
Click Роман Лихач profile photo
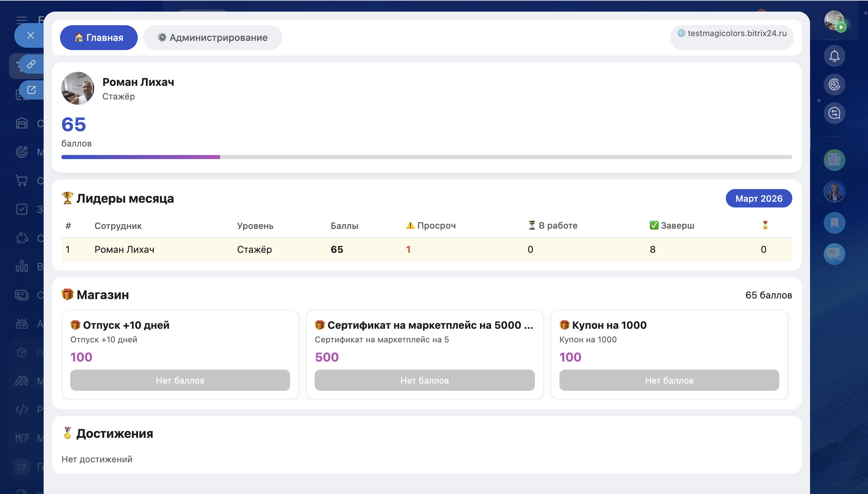[x=78, y=88]
